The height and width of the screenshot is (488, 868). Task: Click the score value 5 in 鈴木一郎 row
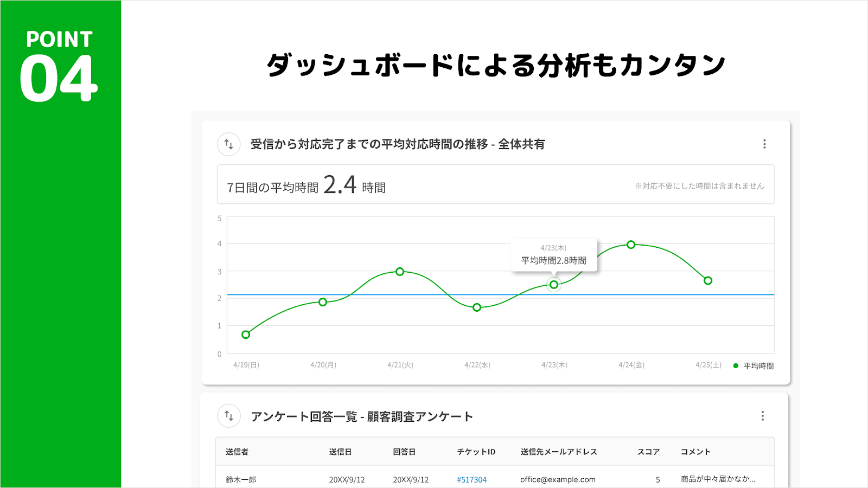658,480
